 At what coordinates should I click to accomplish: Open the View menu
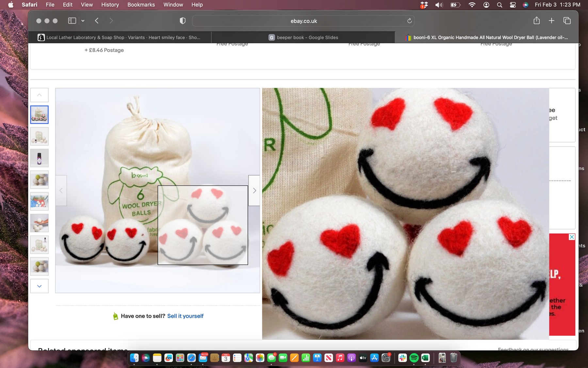click(x=87, y=5)
